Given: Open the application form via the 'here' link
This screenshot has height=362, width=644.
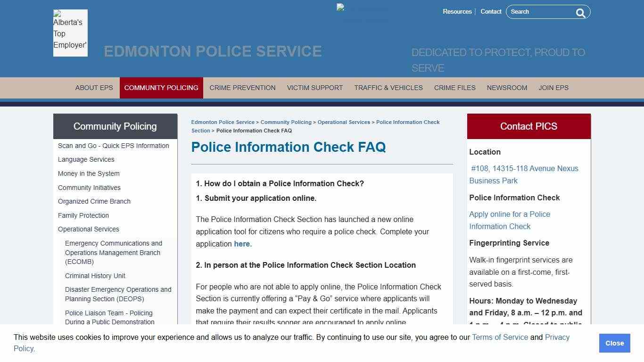Looking at the screenshot, I should pos(241,244).
